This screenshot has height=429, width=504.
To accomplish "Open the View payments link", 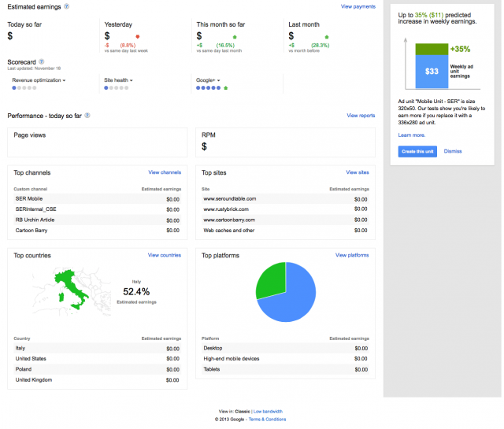I will [358, 6].
